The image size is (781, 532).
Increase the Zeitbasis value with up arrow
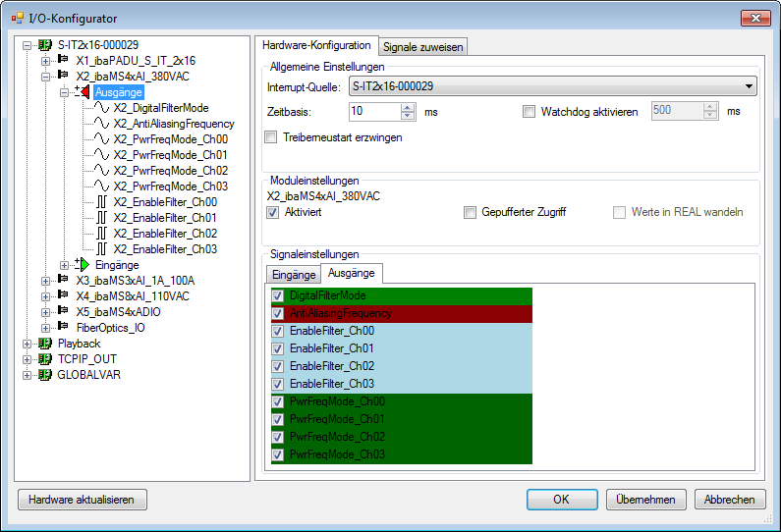pyautogui.click(x=408, y=107)
